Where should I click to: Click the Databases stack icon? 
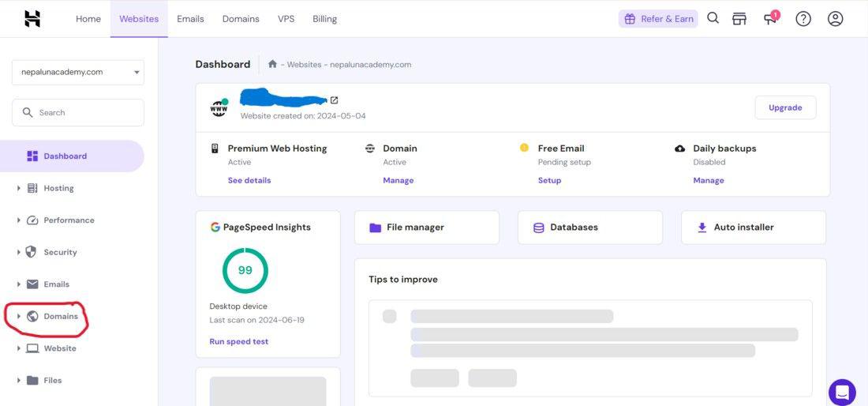tap(538, 227)
